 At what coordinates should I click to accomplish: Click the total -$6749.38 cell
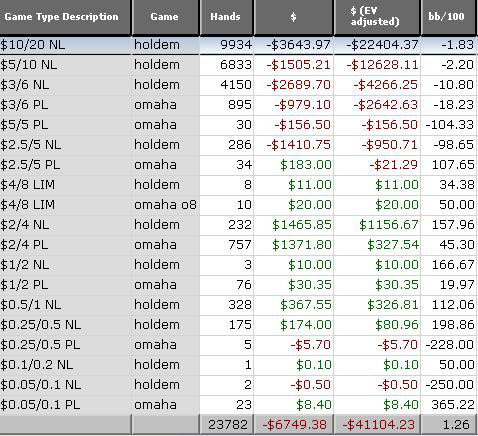point(294,425)
